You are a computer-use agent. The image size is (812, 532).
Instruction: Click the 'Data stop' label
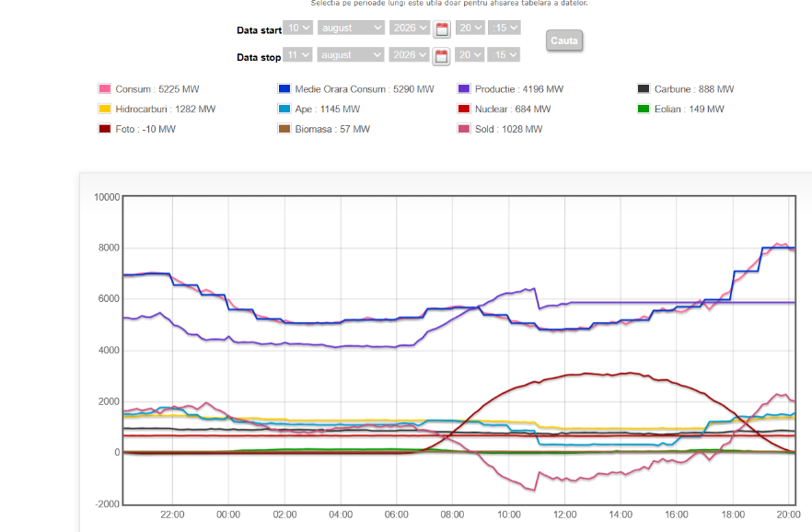259,57
